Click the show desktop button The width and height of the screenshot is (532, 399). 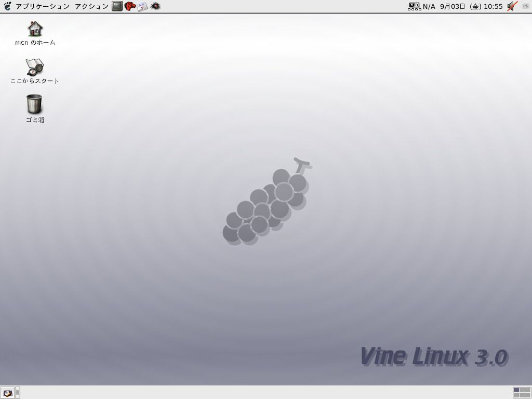click(7, 393)
